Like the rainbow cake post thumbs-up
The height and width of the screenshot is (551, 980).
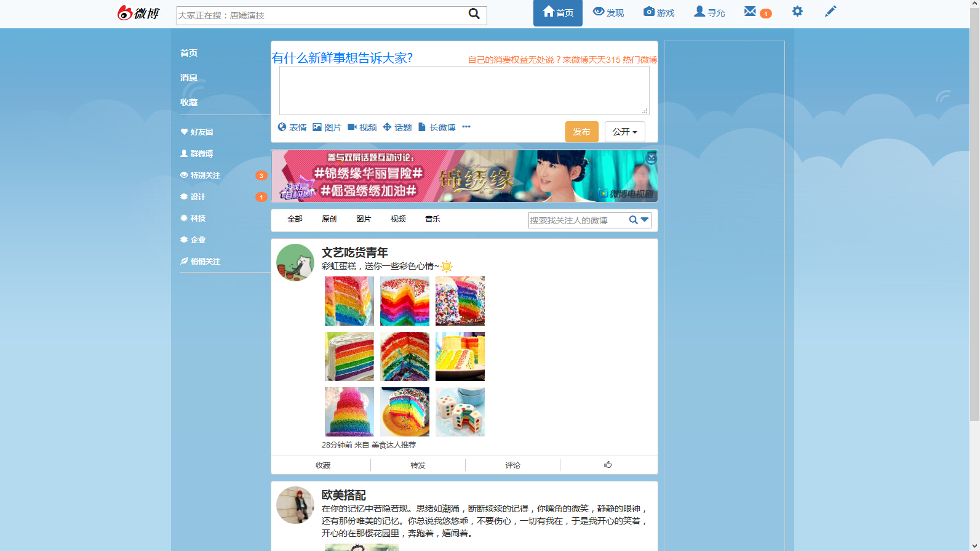608,465
